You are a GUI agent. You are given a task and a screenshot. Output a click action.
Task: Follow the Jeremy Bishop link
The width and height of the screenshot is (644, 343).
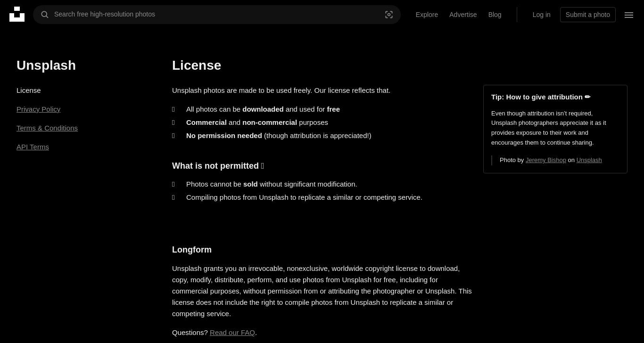[546, 160]
